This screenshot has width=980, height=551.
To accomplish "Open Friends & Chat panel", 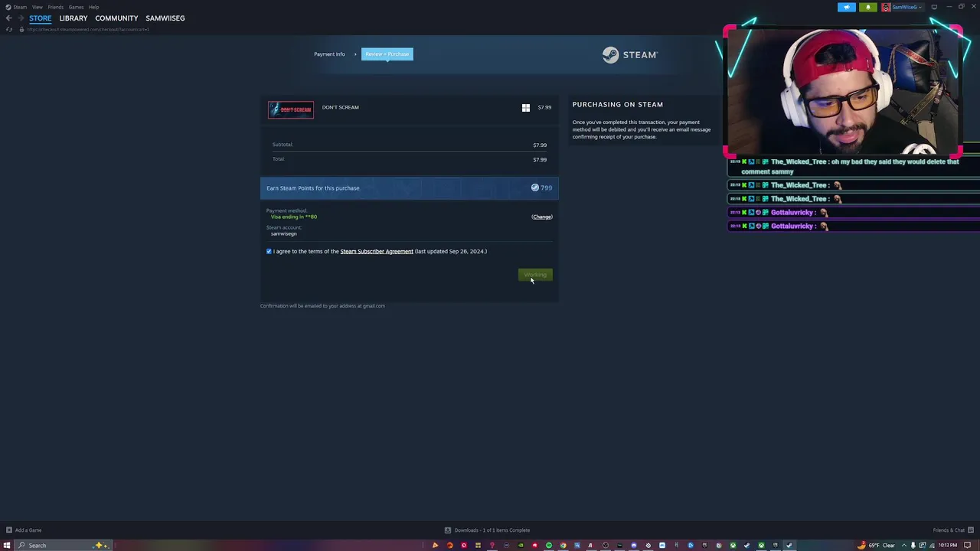I will [952, 530].
